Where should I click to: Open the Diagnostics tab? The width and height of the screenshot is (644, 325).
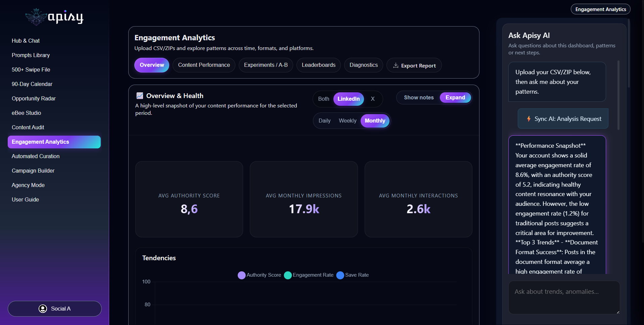click(x=364, y=65)
